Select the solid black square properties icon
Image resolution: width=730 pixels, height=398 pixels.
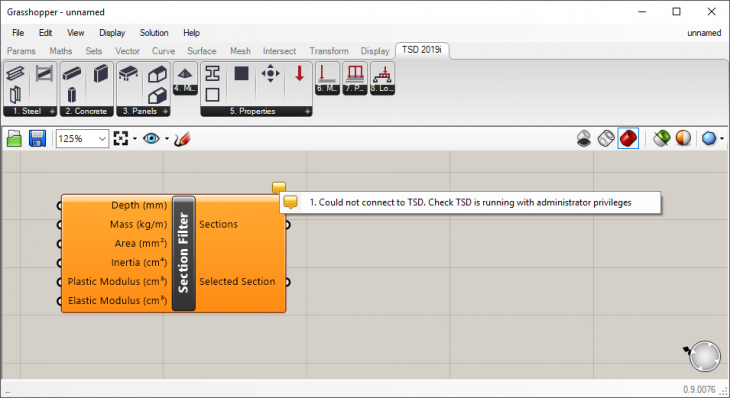pos(241,74)
